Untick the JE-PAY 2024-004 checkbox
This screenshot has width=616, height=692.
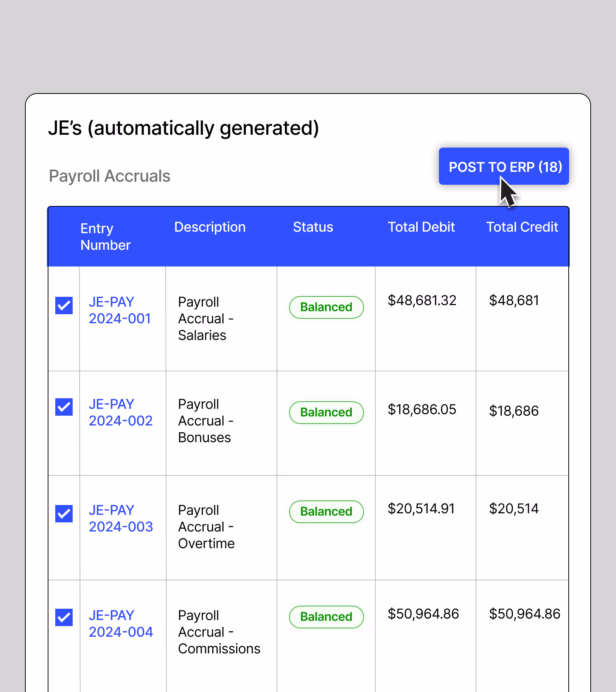coord(64,617)
